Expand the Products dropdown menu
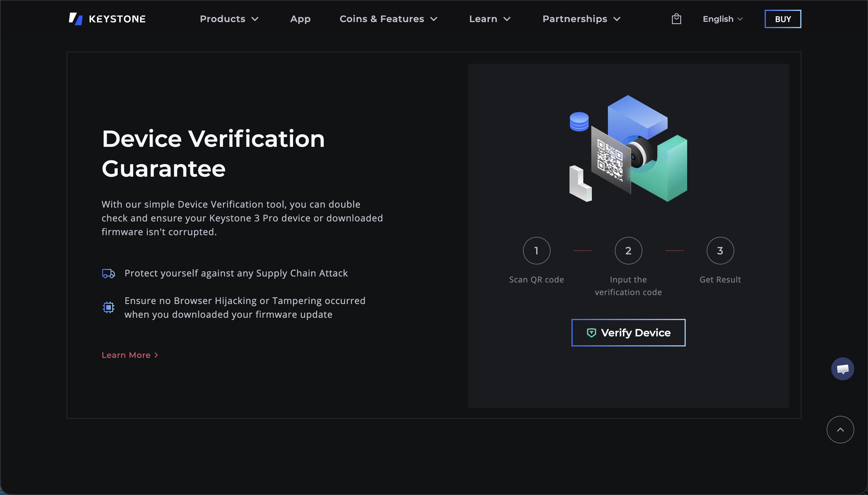Screen dimensions: 868x495 point(229,19)
